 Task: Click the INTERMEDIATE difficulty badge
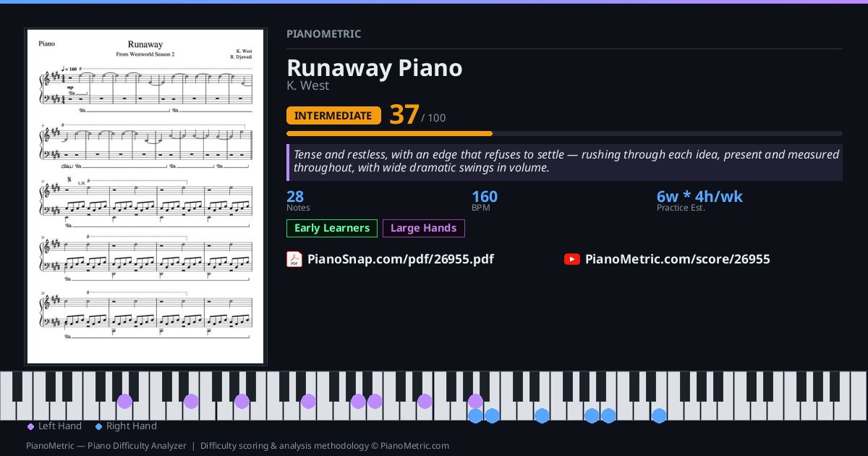click(333, 116)
